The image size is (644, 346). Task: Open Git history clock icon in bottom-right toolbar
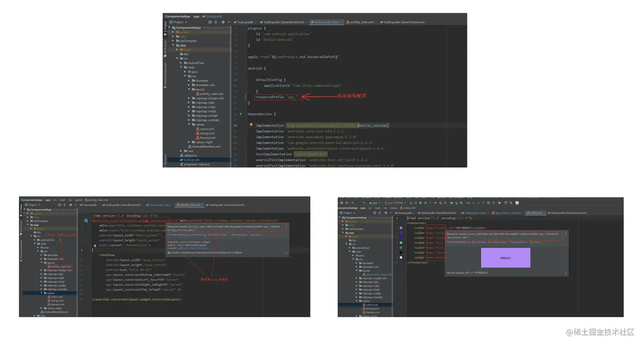pos(489,203)
